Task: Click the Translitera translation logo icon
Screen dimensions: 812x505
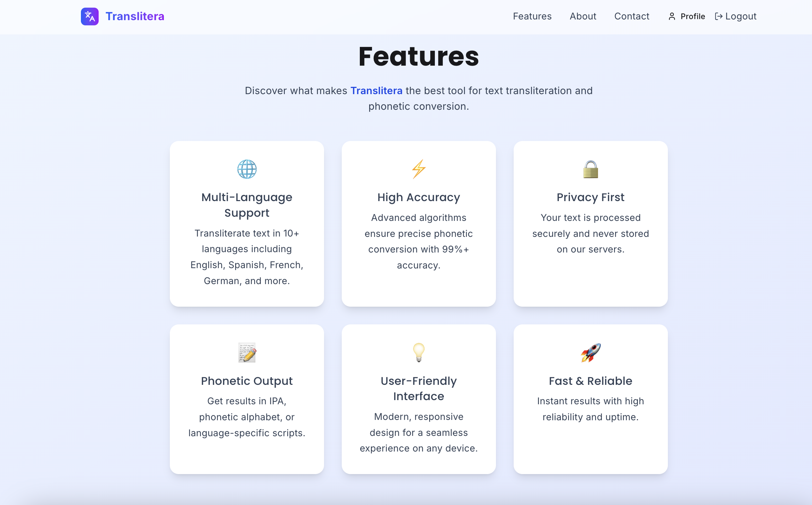Action: click(89, 16)
